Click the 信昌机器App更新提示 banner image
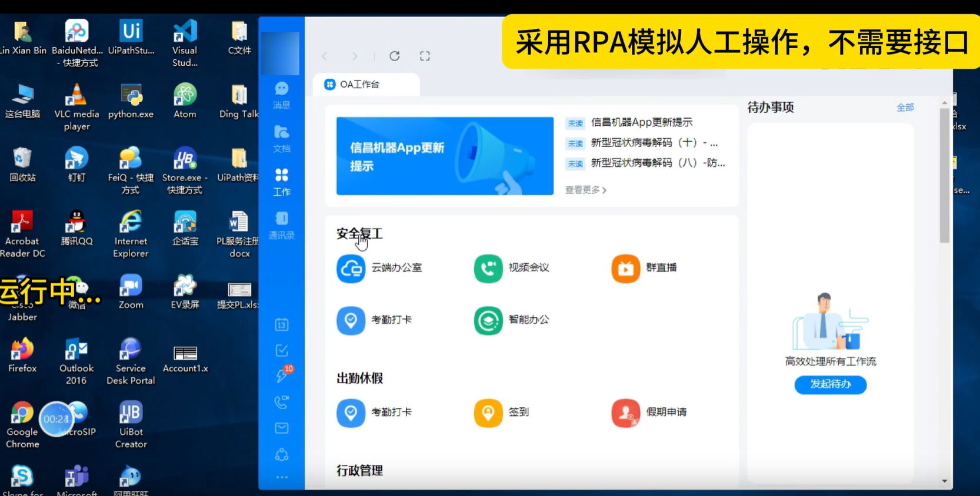The width and height of the screenshot is (980, 496). pos(445,156)
